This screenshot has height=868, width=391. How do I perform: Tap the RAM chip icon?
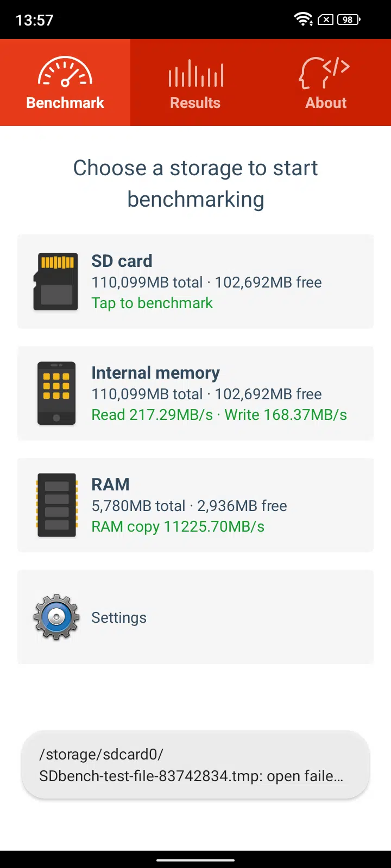(x=56, y=505)
